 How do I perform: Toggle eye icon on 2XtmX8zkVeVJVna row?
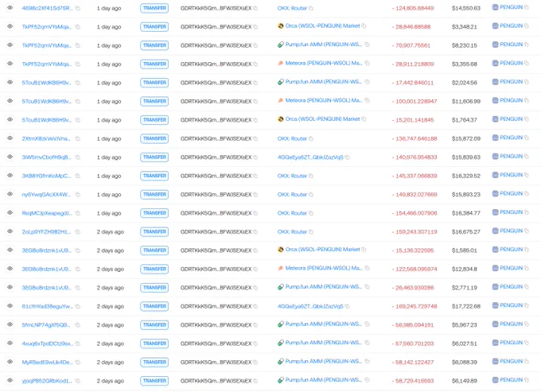pyautogui.click(x=10, y=138)
